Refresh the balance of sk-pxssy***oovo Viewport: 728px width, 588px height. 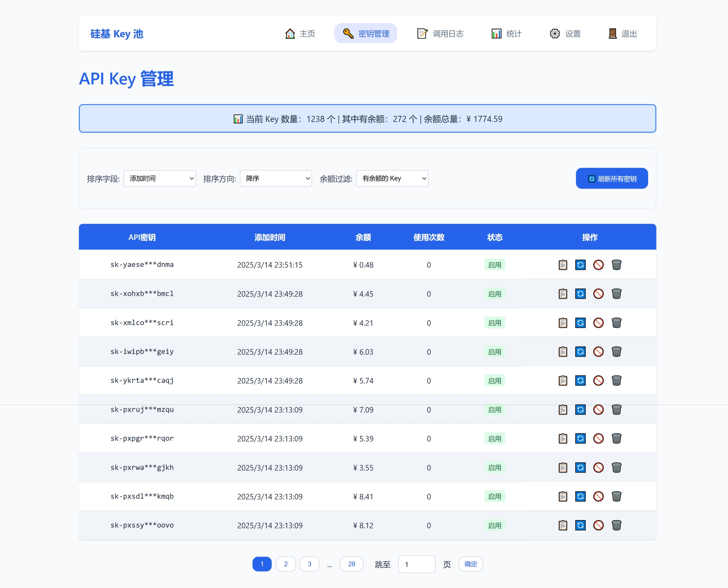point(581,525)
